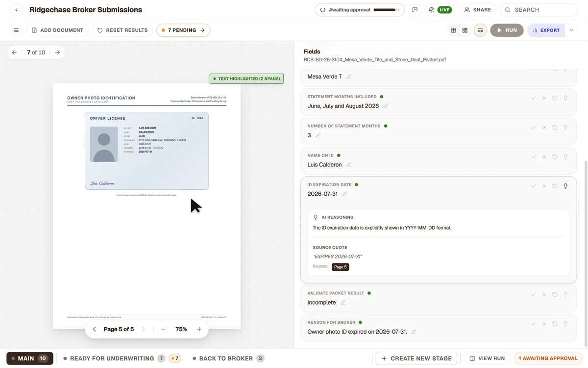Click the Add Document button
The image size is (588, 368).
pos(57,30)
